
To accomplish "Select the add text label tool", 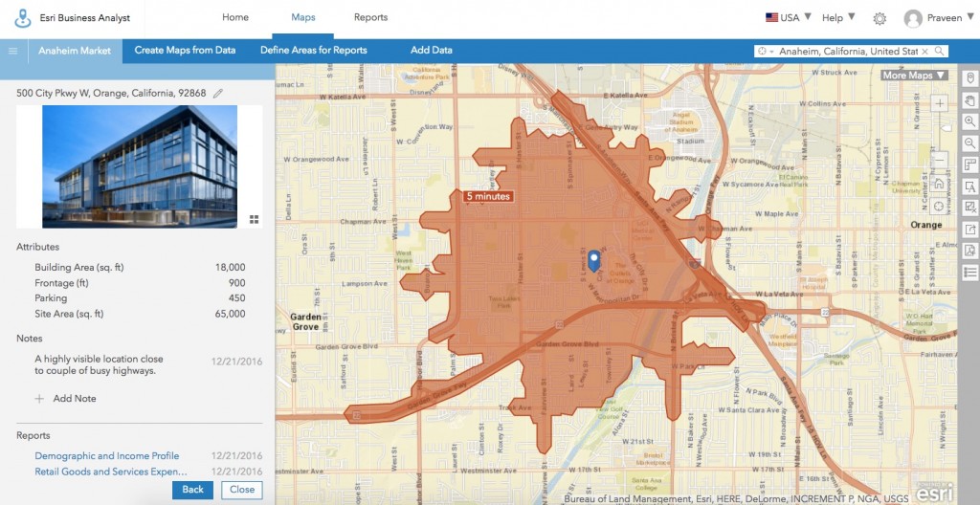I will coord(970,186).
